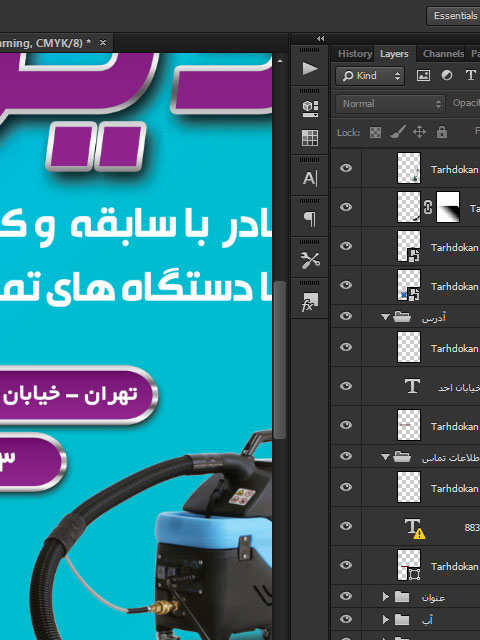Hide the topmost Tarhdokan layer
Viewport: 480px width, 640px height.
[346, 168]
